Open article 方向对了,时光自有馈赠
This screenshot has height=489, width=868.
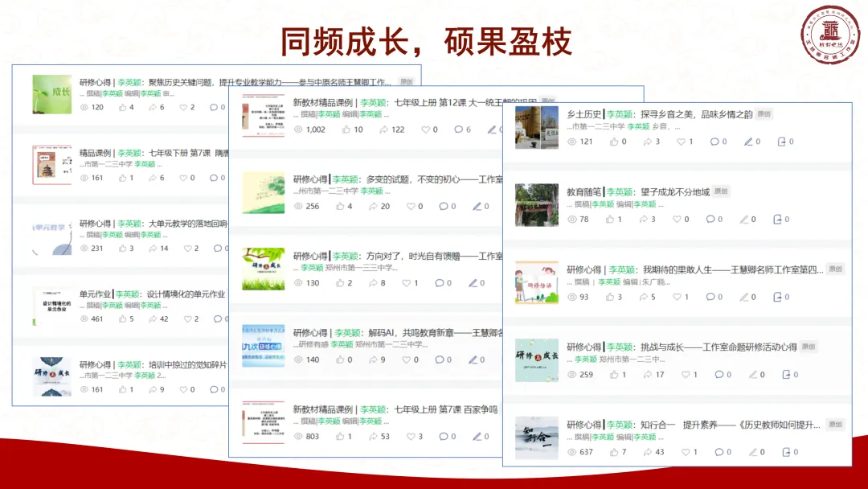[x=398, y=256]
